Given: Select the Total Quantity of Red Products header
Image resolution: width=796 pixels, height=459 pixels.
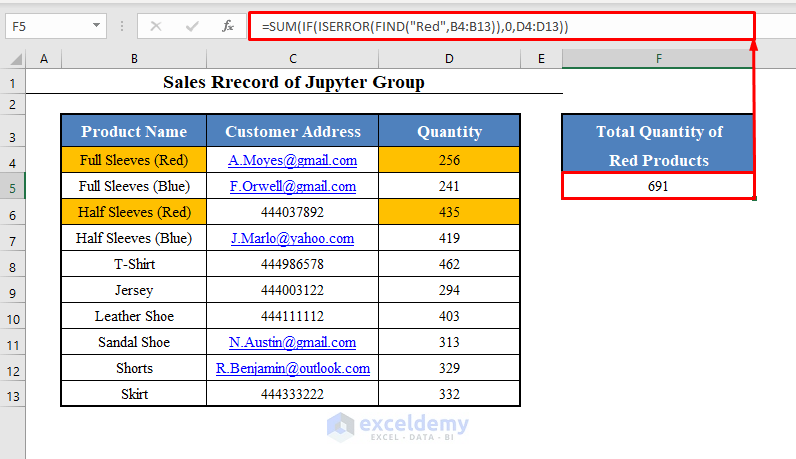Looking at the screenshot, I should click(658, 144).
